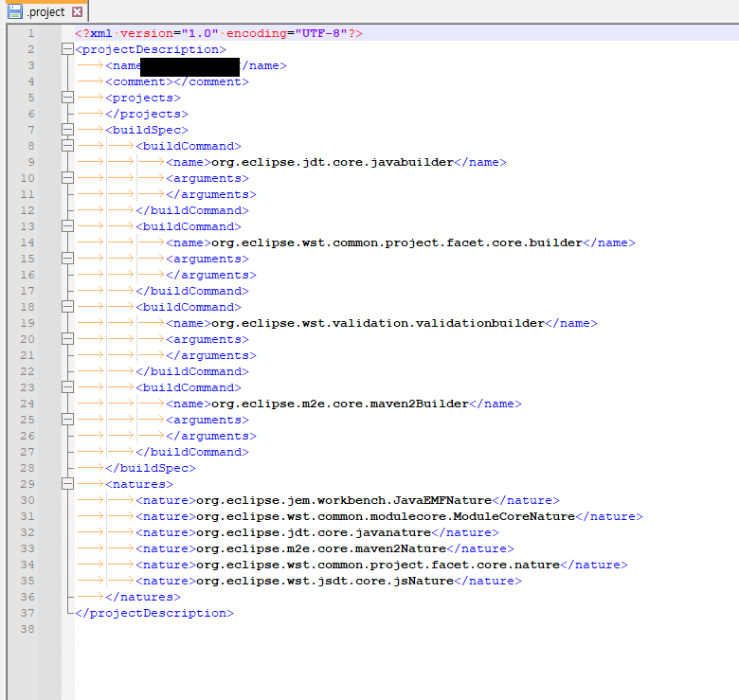Click org.eclipse.wst.jsdt.core.jsNature text
739x700 pixels.
tap(325, 582)
